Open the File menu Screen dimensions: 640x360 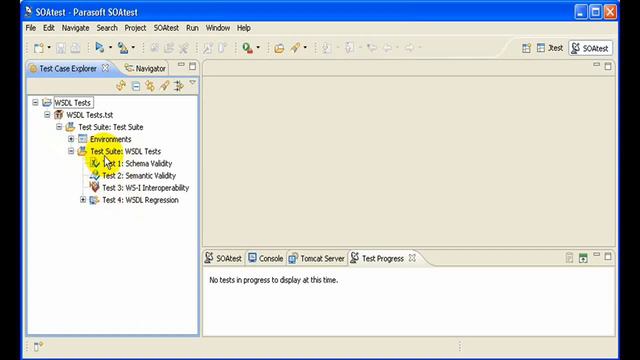point(31,28)
